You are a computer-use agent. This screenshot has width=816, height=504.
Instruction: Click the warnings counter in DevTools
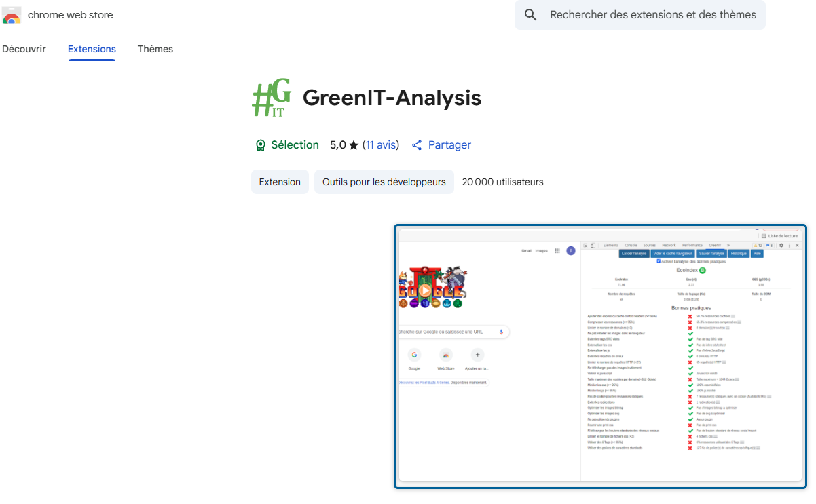coord(759,245)
